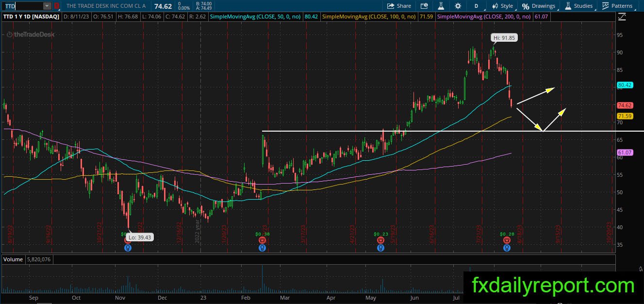Select the TTD 1 Y 1D [NASDAQ] label
This screenshot has width=644, height=304.
31,17
